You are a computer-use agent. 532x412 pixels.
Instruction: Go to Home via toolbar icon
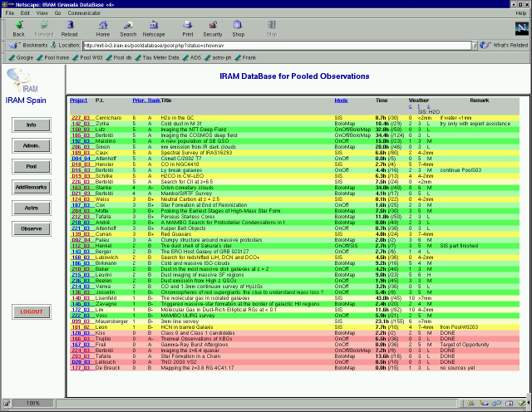pos(102,29)
